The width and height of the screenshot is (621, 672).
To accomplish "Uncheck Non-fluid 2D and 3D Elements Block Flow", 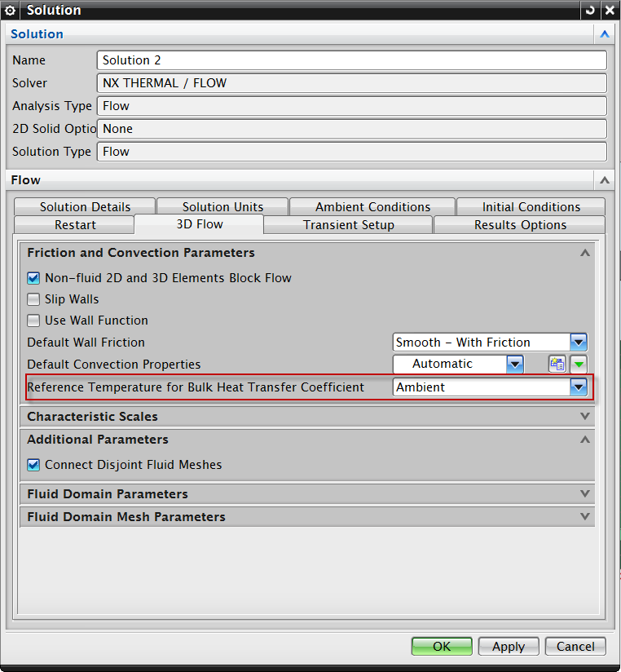I will 33,278.
